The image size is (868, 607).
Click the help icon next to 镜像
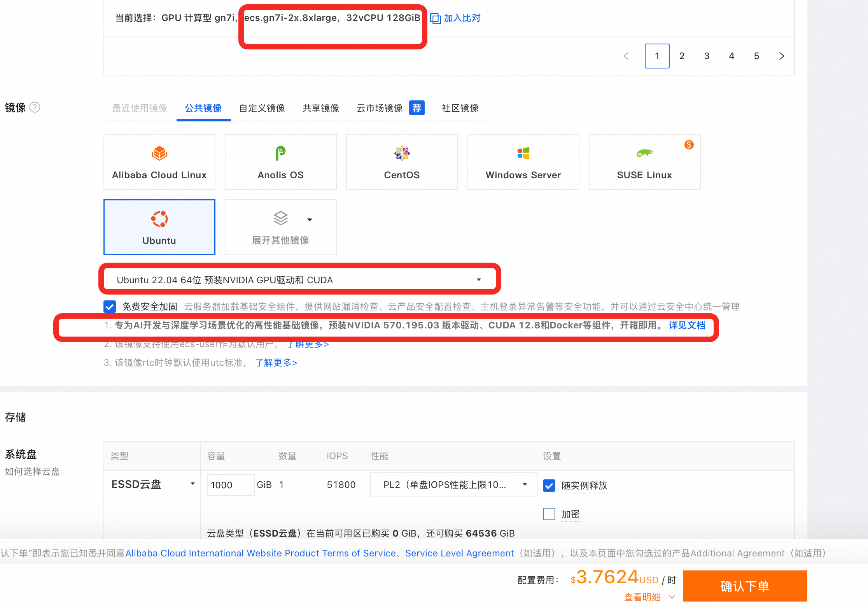[35, 107]
